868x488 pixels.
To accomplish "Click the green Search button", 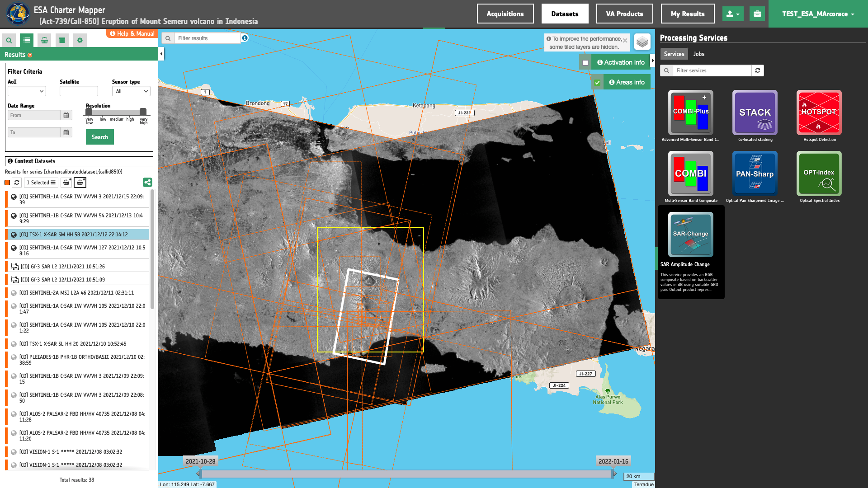I will coord(100,137).
